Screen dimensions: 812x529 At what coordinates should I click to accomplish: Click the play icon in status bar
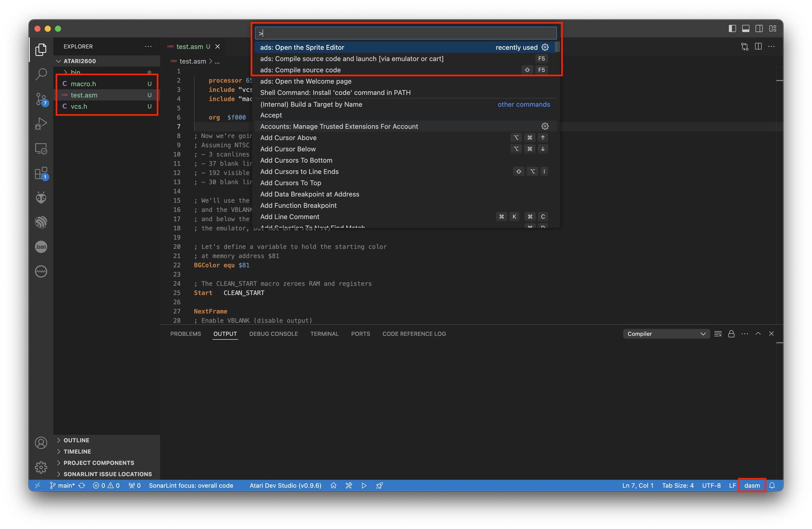tap(364, 485)
